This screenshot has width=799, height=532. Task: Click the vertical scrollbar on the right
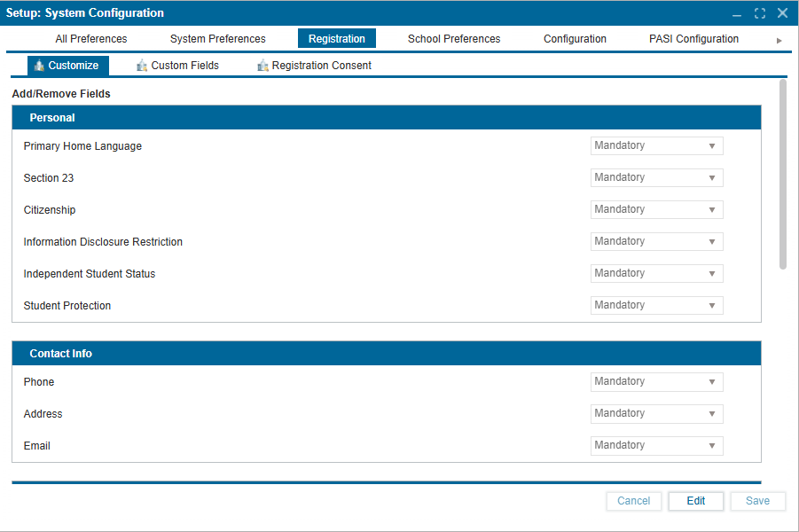(x=784, y=177)
